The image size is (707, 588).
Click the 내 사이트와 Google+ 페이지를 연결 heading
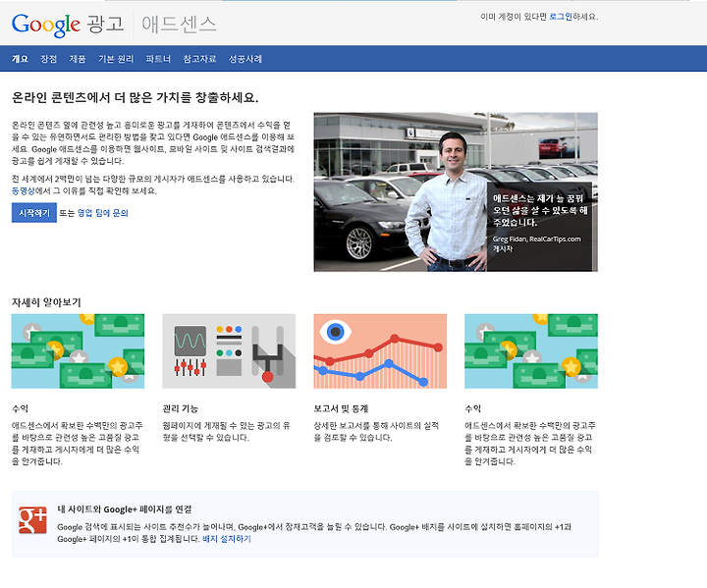(125, 509)
